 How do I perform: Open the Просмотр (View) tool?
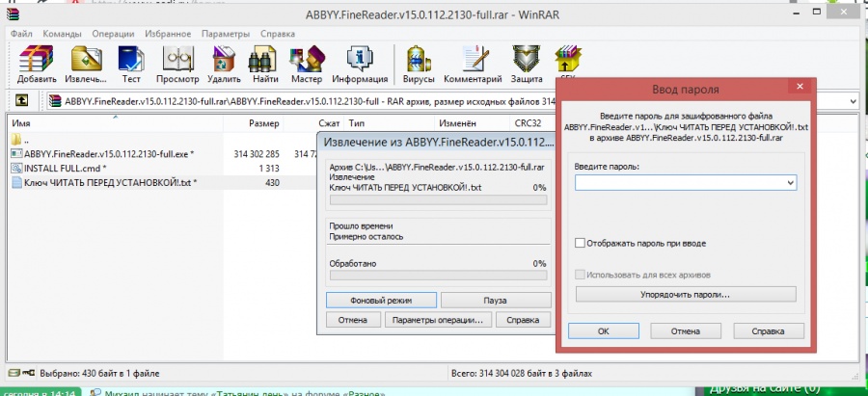tap(177, 65)
